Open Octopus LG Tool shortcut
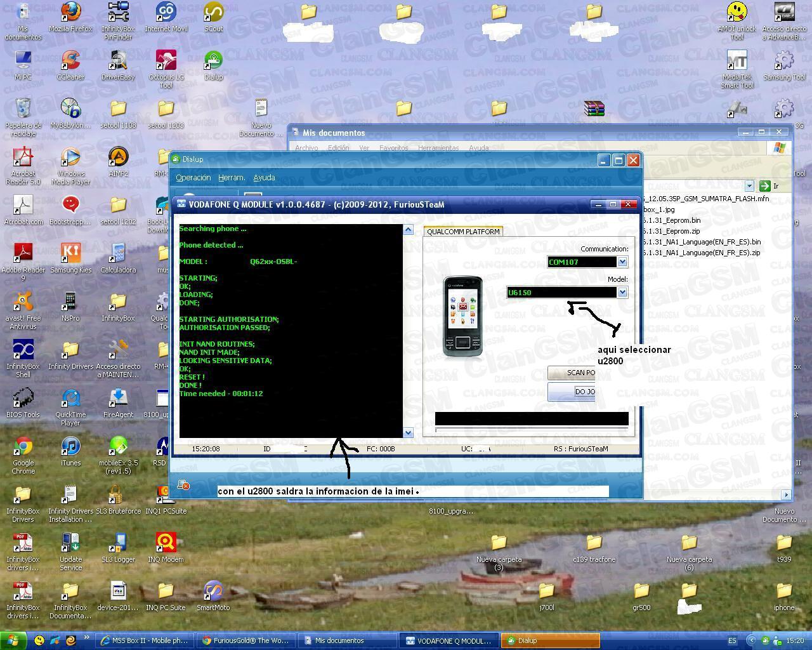The image size is (812, 650). pos(166,69)
